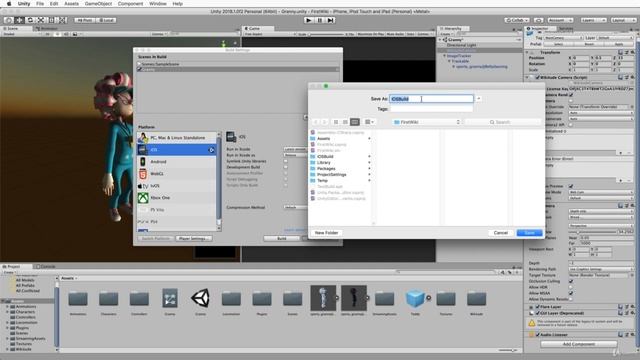640x360 pixels.
Task: Toggle Granny scene checkbox in Scenes In Build
Action: (140, 69)
